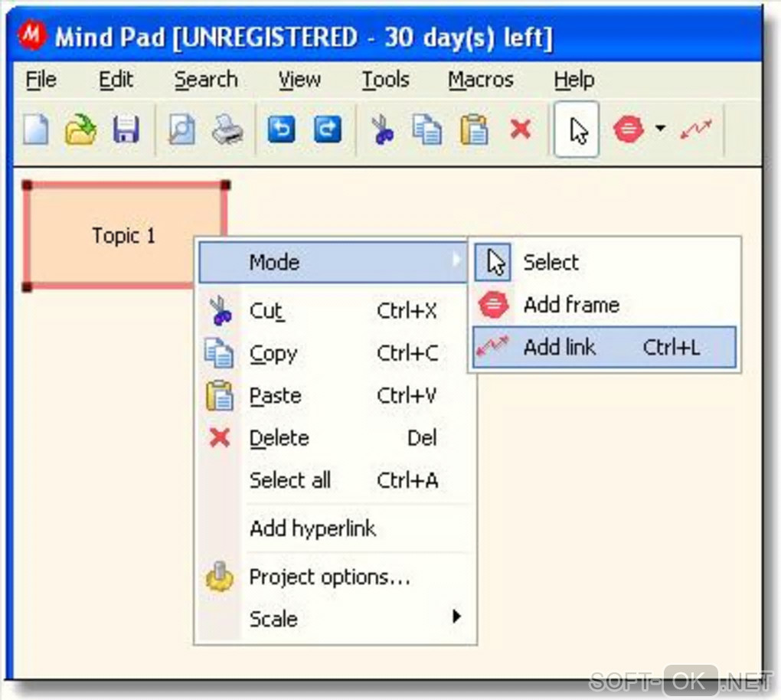Open a file with the folder icon
This screenshot has height=700, width=781.
tap(80, 129)
